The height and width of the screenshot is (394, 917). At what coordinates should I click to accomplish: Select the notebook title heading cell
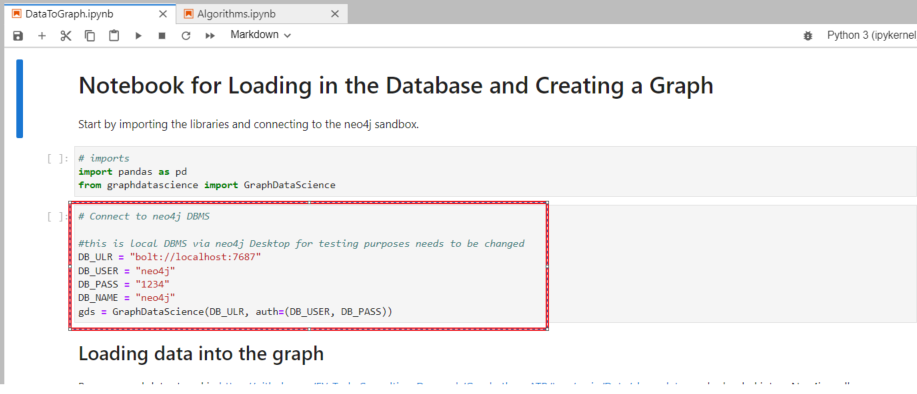pos(396,86)
